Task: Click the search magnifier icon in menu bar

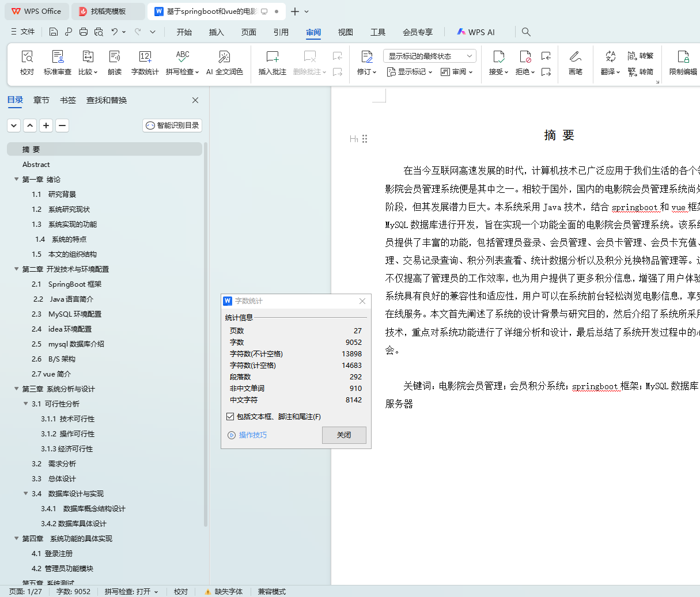Action: pyautogui.click(x=526, y=32)
